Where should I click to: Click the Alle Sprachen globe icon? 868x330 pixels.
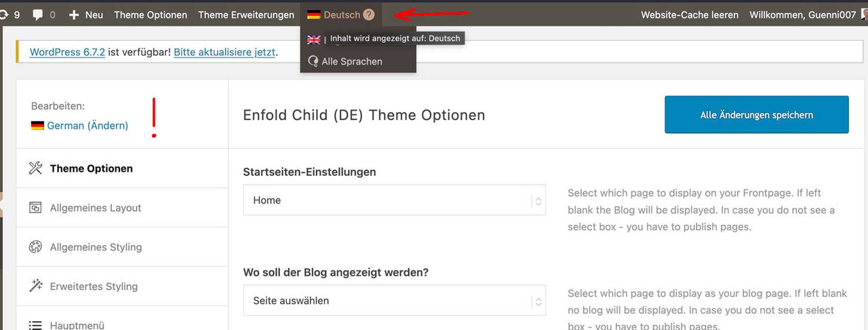313,61
